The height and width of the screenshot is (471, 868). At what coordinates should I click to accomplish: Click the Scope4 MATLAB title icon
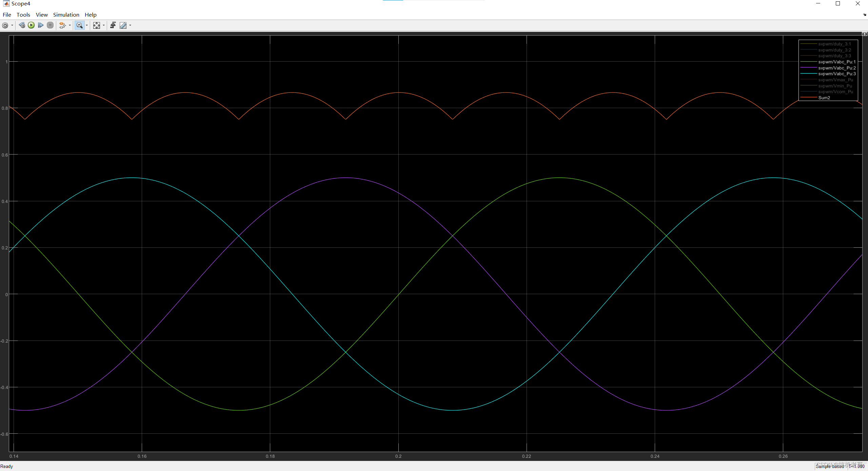[x=6, y=4]
